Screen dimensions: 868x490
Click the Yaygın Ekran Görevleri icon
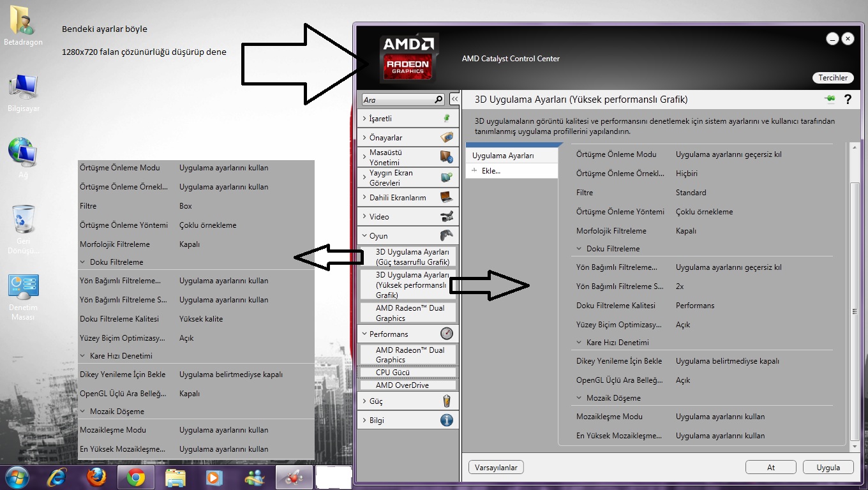point(447,177)
